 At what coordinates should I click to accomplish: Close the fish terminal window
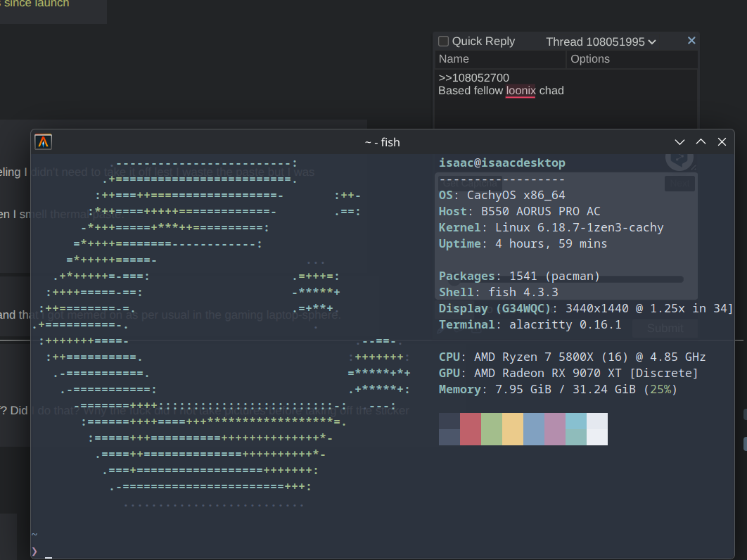[x=722, y=142]
